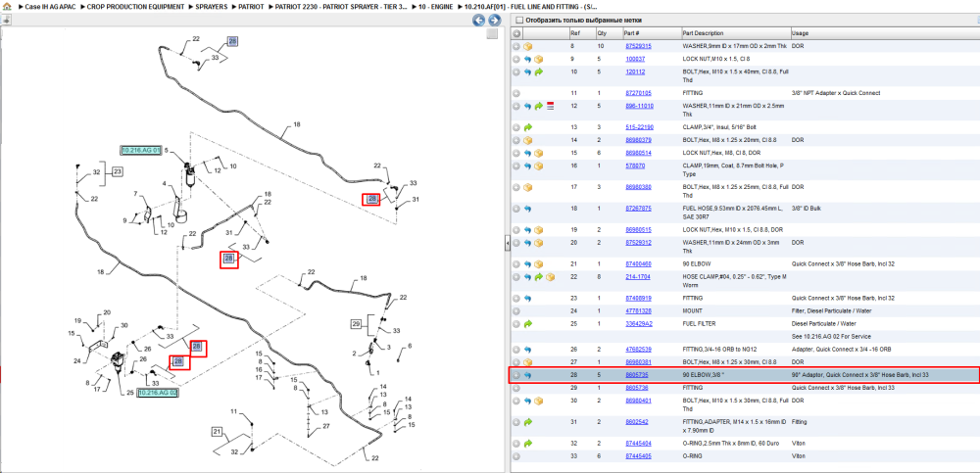Click the box icon on Ref 22 row

(550, 277)
